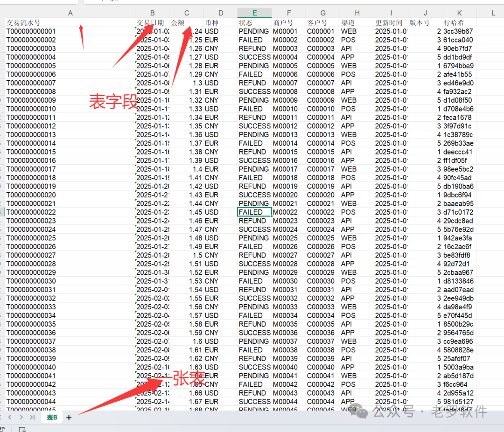
Task: Click the 渠道 header cell
Action: click(357, 22)
